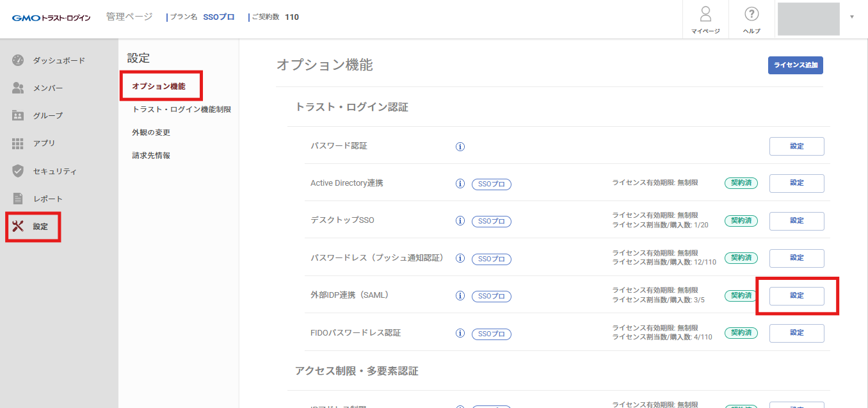This screenshot has height=408, width=868.
Task: Click the 設定 tools icon in the sidebar
Action: click(18, 226)
